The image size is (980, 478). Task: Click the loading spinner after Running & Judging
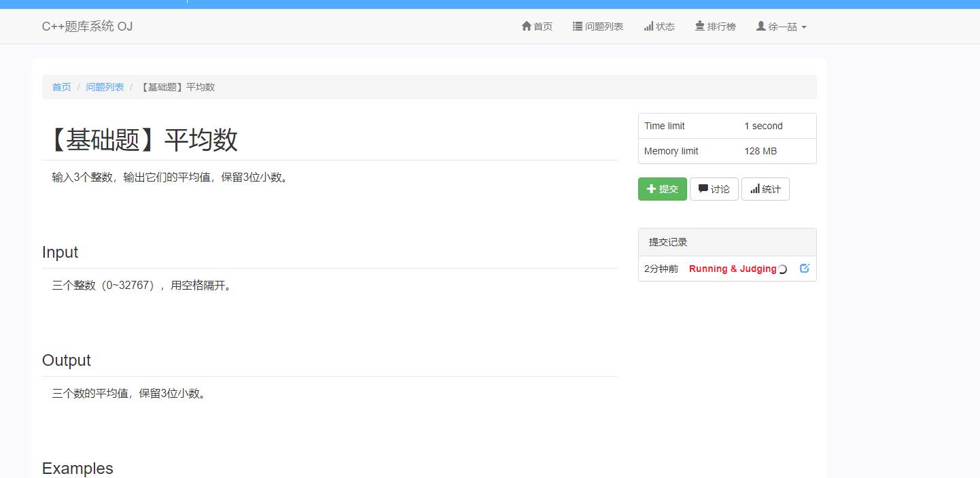point(782,269)
